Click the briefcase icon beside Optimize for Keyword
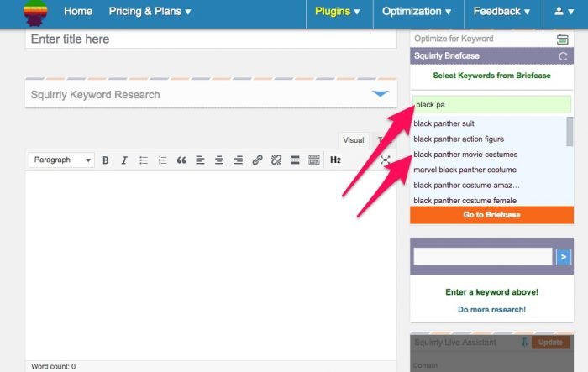Image resolution: width=588 pixels, height=372 pixels. tap(563, 39)
